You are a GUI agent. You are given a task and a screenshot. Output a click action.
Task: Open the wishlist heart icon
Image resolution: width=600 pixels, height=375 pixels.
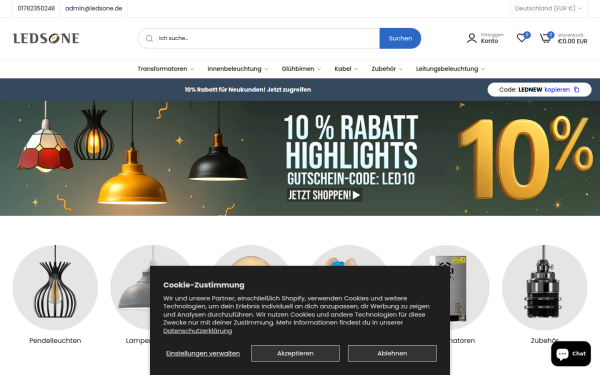tap(521, 38)
